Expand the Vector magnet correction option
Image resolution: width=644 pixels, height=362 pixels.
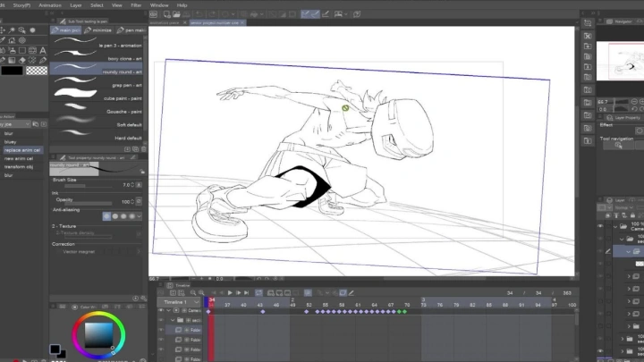point(139,251)
